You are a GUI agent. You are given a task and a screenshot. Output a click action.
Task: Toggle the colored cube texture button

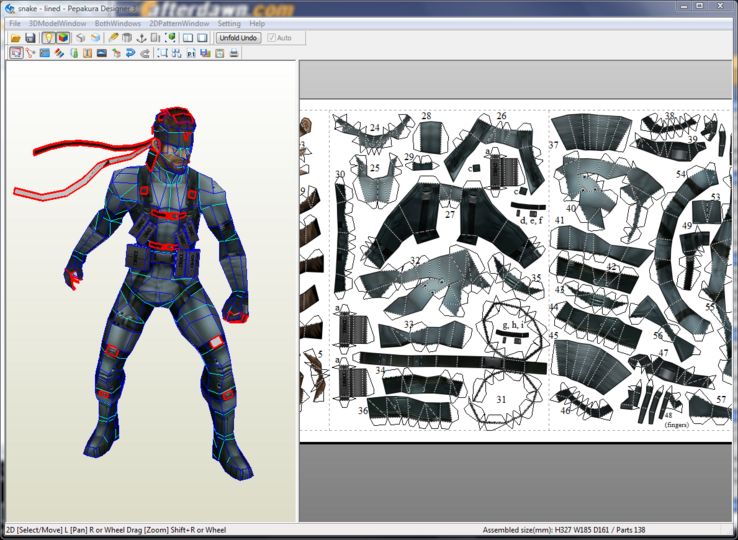pyautogui.click(x=63, y=38)
